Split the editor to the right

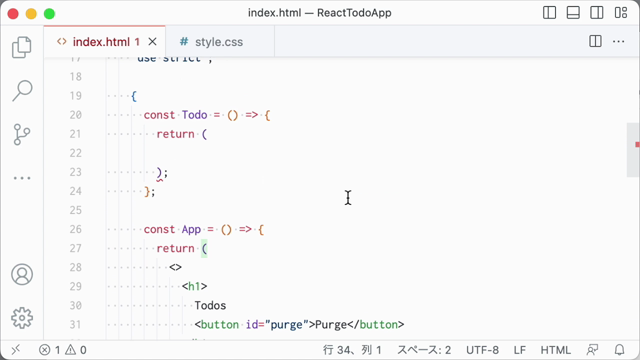coord(595,41)
